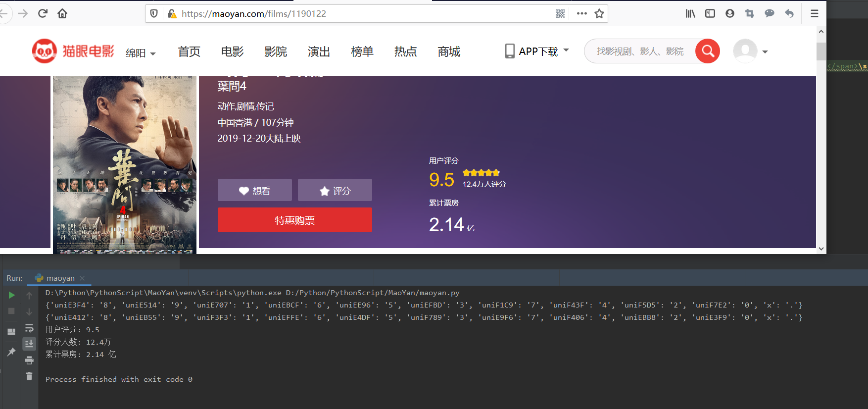Click the 葉問4 movie poster

click(125, 165)
